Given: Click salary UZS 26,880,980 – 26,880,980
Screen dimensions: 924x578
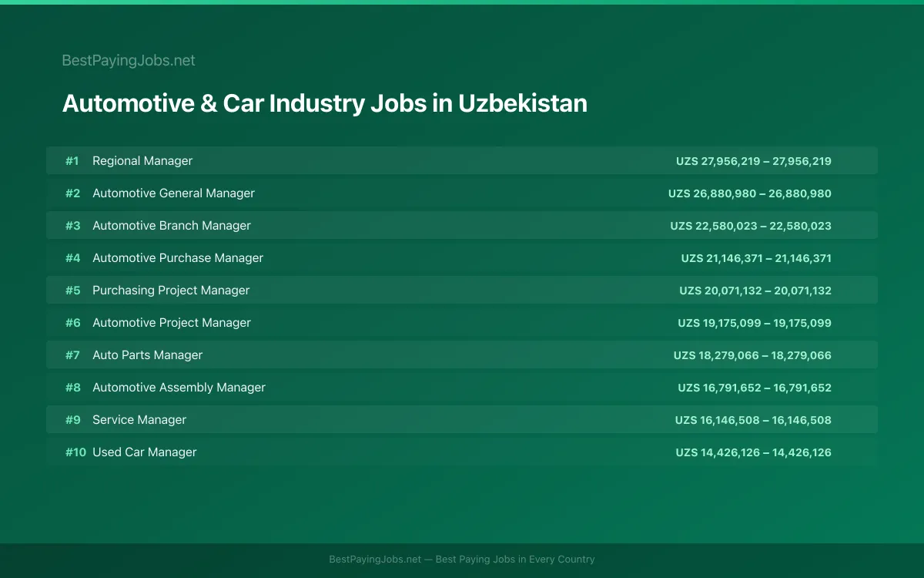Looking at the screenshot, I should tap(750, 193).
